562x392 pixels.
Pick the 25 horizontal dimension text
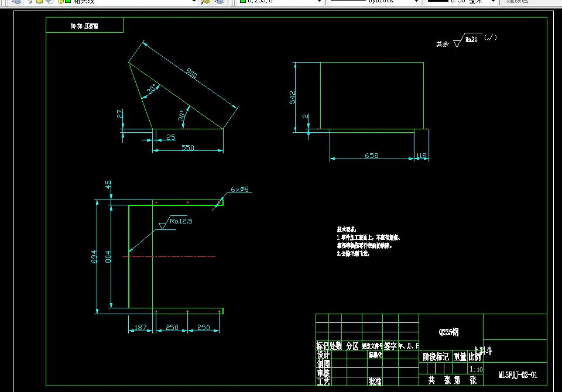[171, 137]
